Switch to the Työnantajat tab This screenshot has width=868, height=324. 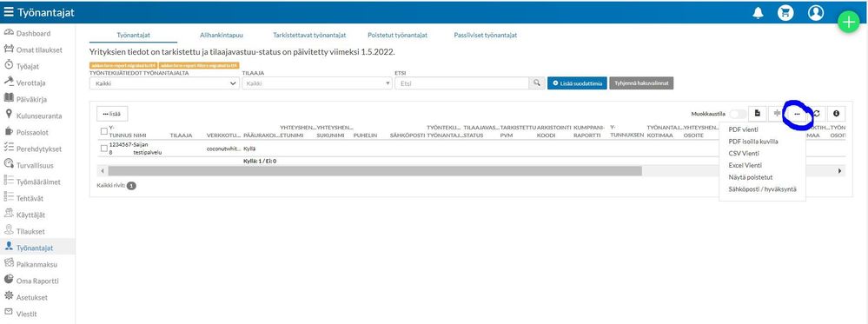pos(134,35)
